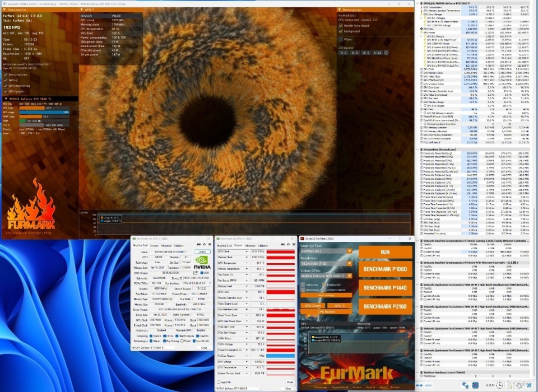Toggle the GPU graphs checkbox in Demo monitor
Image resolution: width=538 pixels, height=392 pixels.
[6, 91]
